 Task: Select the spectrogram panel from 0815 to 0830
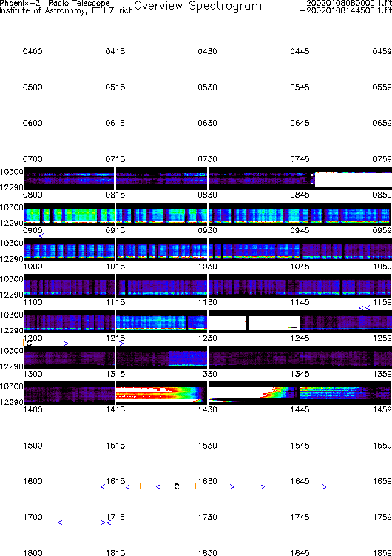point(161,214)
